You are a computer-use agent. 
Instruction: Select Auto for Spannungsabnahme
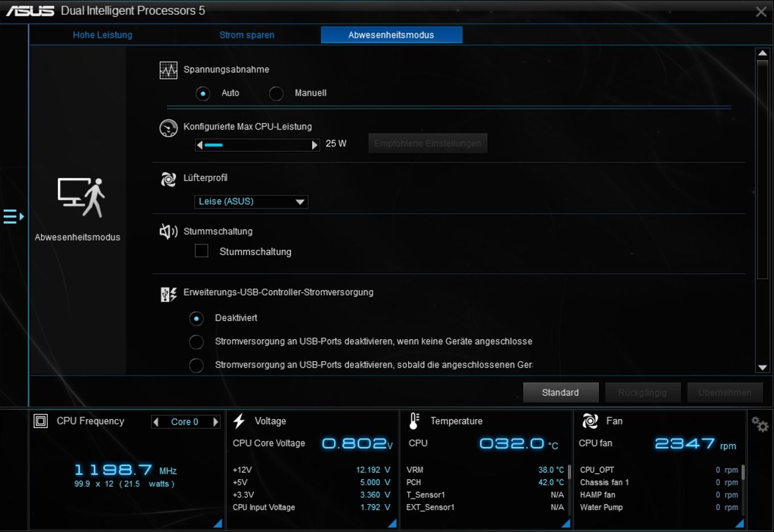pyautogui.click(x=203, y=93)
